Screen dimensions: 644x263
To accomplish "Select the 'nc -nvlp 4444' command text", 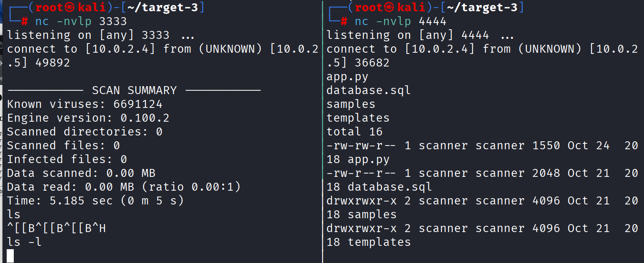I will coord(401,21).
